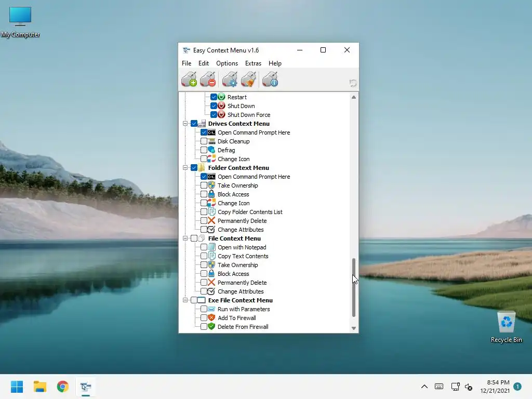The image size is (532, 399).
Task: Open the Windows Start menu
Action: coord(17,387)
